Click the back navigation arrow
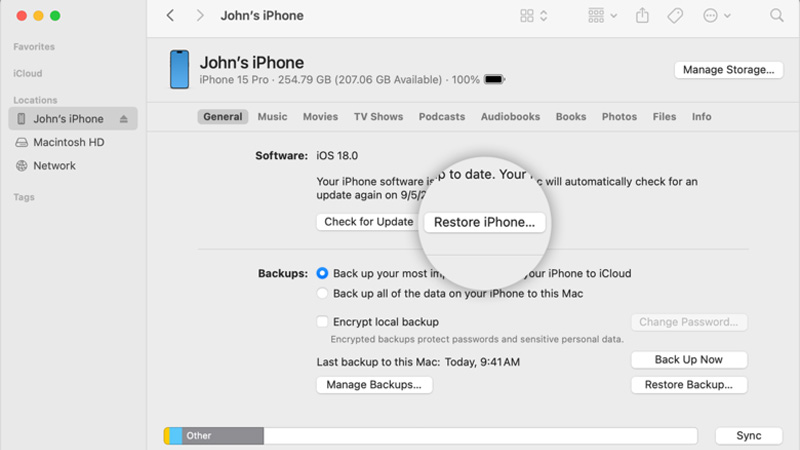Screen dimensions: 800x450 click(170, 16)
